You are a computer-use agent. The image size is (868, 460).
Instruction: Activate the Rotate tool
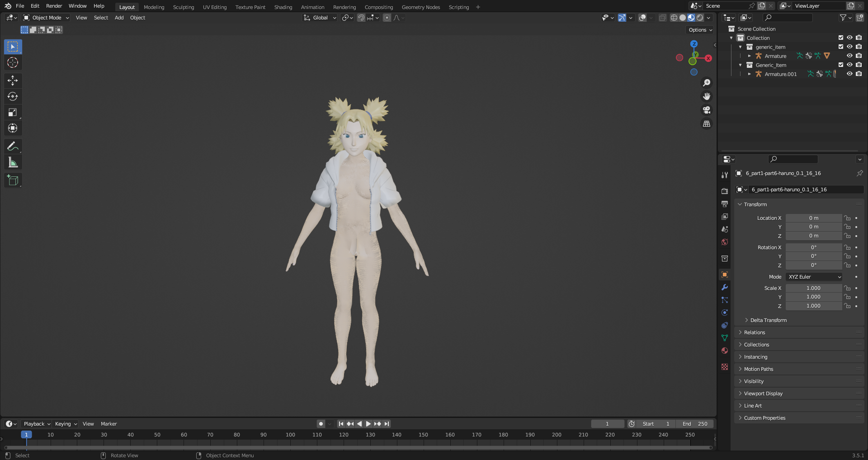(13, 96)
